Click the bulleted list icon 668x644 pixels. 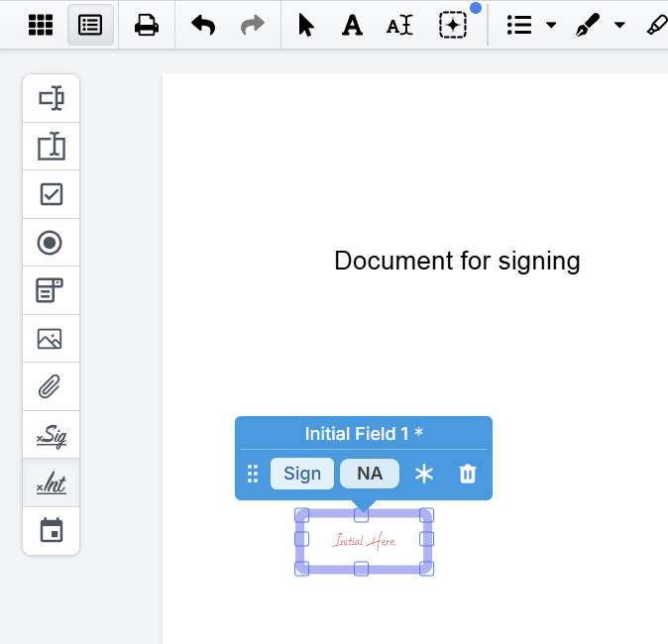click(519, 25)
